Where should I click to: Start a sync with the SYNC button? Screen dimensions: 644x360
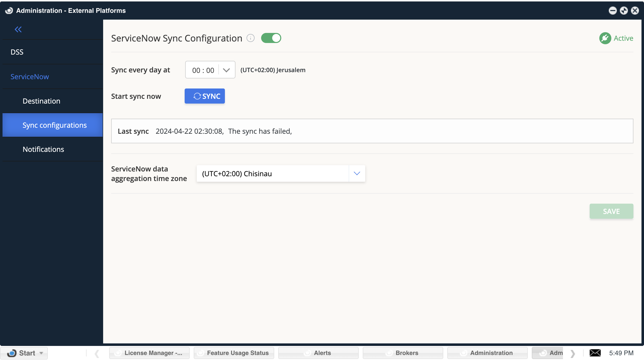pos(204,96)
